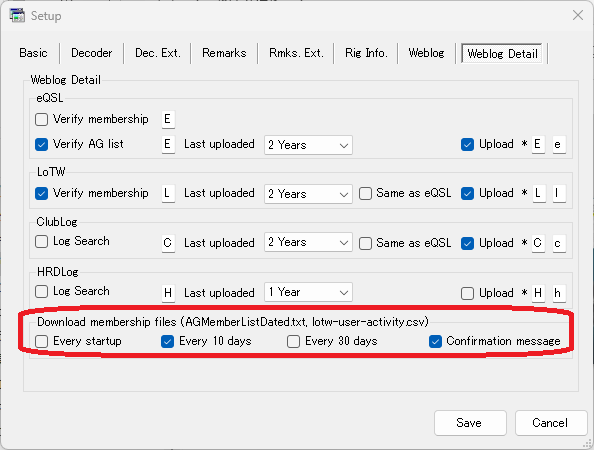Cancel the Setup dialog
Image resolution: width=594 pixels, height=450 pixels.
[551, 423]
